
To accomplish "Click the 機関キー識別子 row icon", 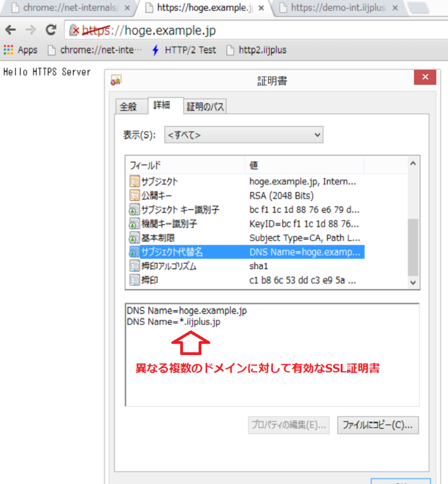I will [x=135, y=224].
